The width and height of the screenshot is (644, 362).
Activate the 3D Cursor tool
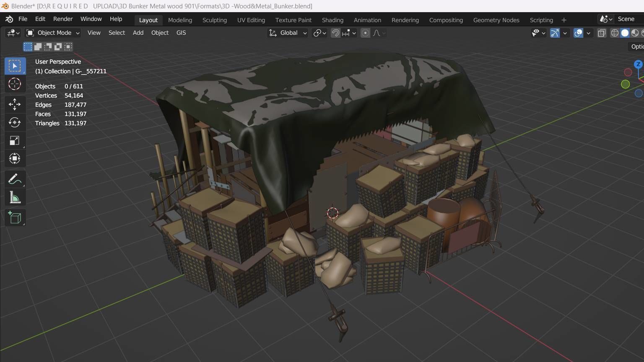click(x=15, y=84)
